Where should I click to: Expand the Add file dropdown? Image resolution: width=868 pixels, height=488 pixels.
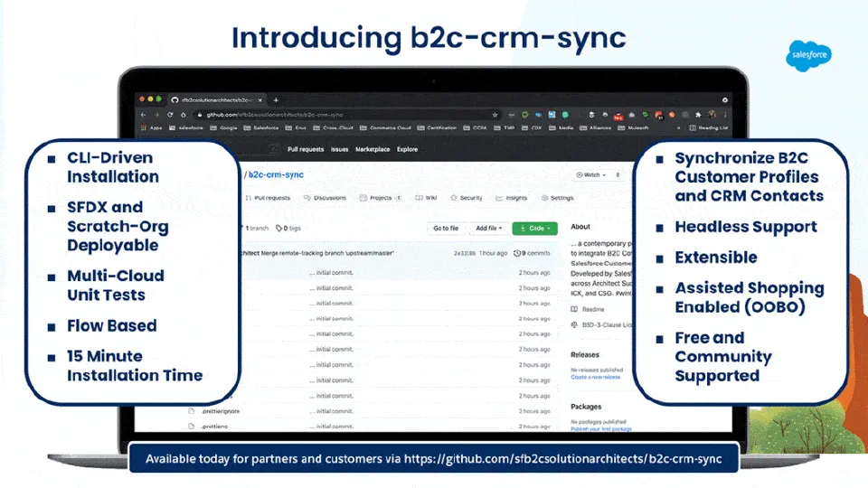pyautogui.click(x=489, y=229)
